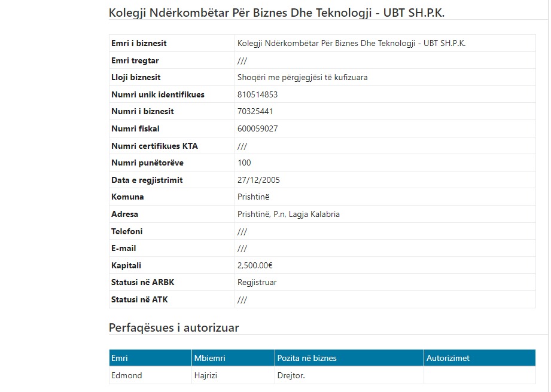Select 'Shoqëri me përgjegjësi të kufizuara' text
Image resolution: width=551 pixels, height=392 pixels.
(x=302, y=78)
